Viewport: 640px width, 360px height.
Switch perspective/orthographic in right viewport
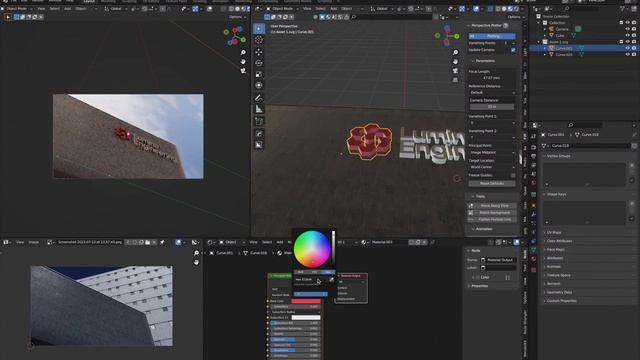pos(456,80)
